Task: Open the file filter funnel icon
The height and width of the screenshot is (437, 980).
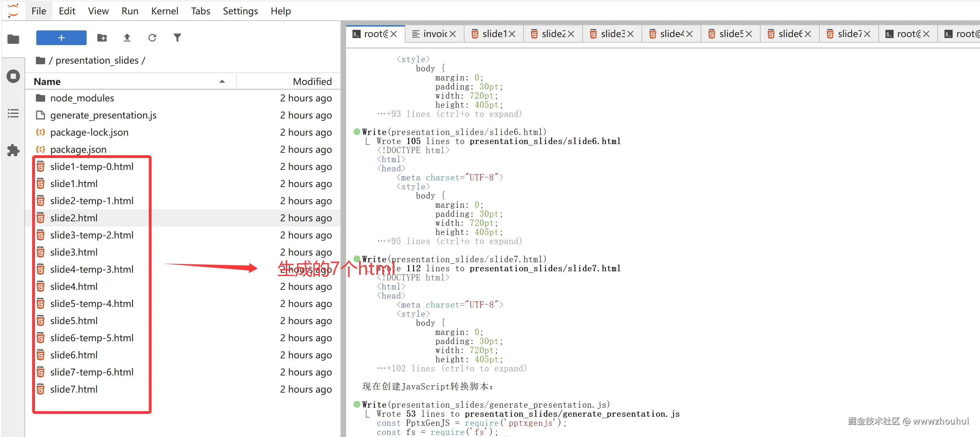Action: (x=177, y=38)
